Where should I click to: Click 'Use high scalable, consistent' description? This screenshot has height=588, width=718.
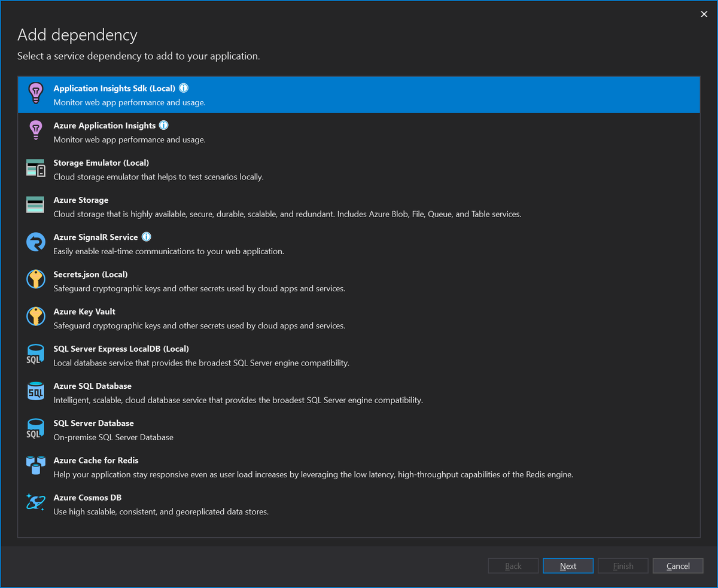(x=161, y=512)
